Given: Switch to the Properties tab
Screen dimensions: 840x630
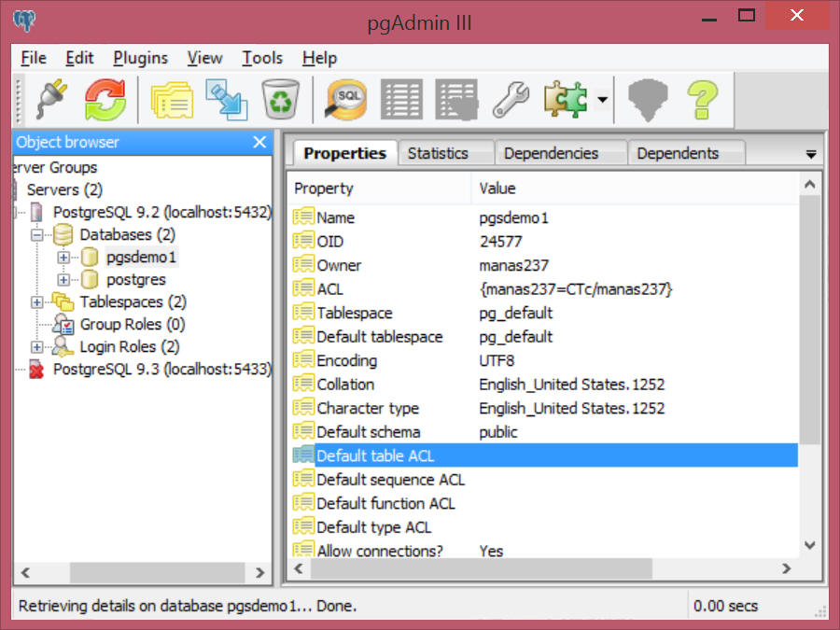Looking at the screenshot, I should [345, 153].
